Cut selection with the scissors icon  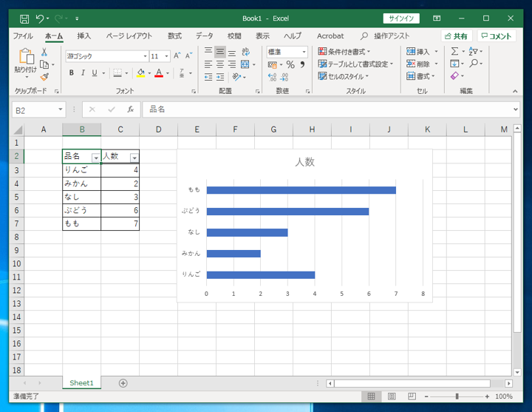point(44,52)
